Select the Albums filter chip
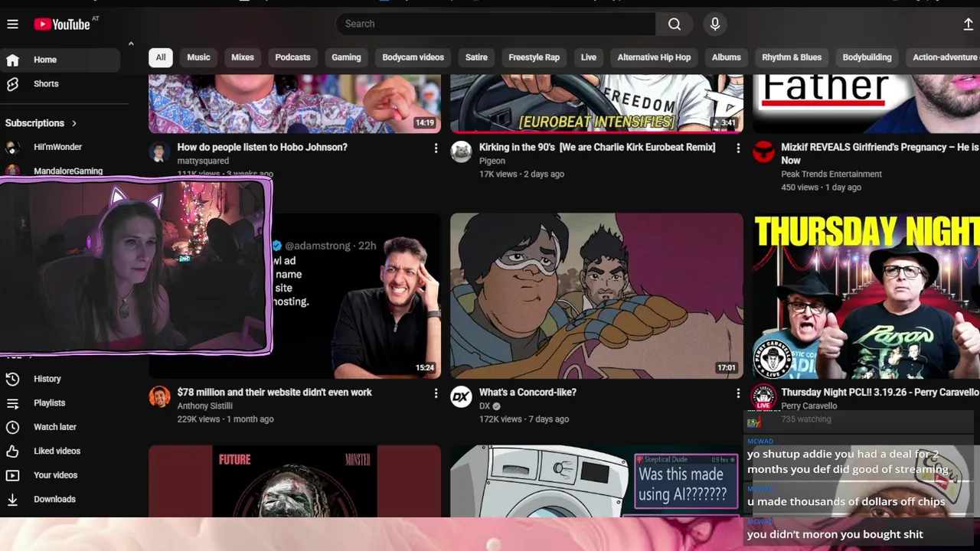 point(727,57)
